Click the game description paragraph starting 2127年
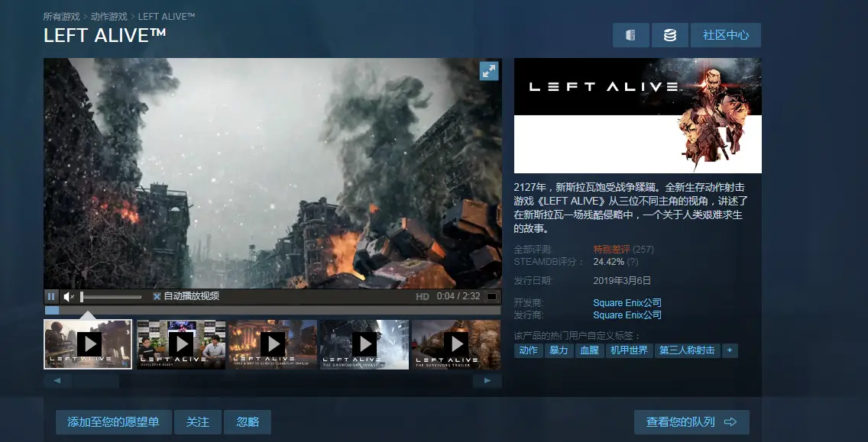The image size is (868, 442). click(631, 208)
